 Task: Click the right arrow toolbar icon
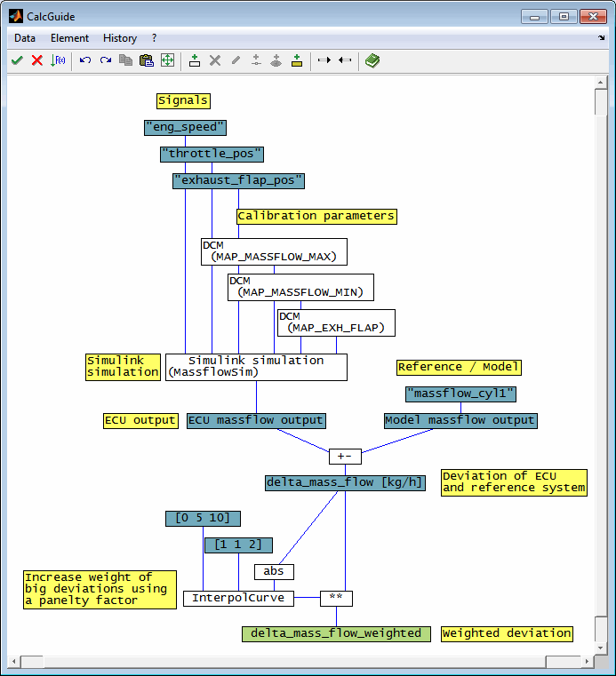pos(324,60)
